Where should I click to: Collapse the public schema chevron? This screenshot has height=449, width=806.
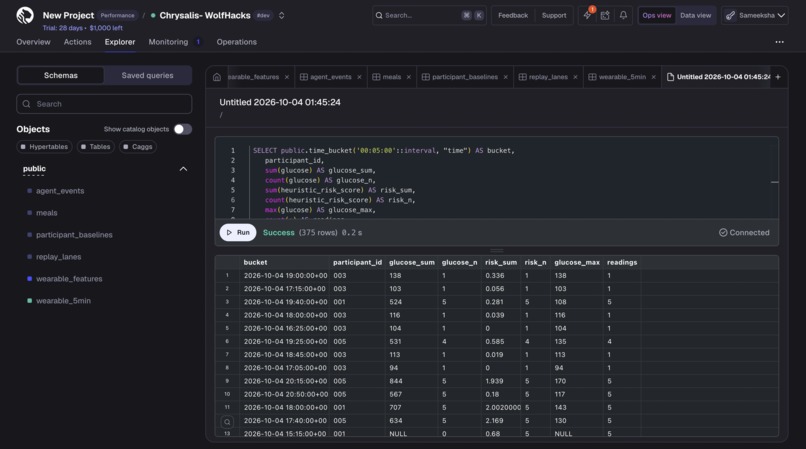(x=183, y=169)
